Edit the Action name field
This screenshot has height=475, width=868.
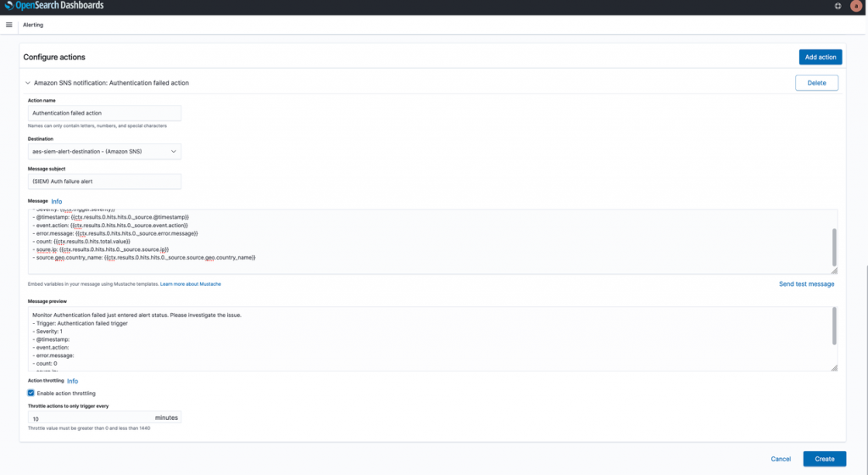[104, 113]
